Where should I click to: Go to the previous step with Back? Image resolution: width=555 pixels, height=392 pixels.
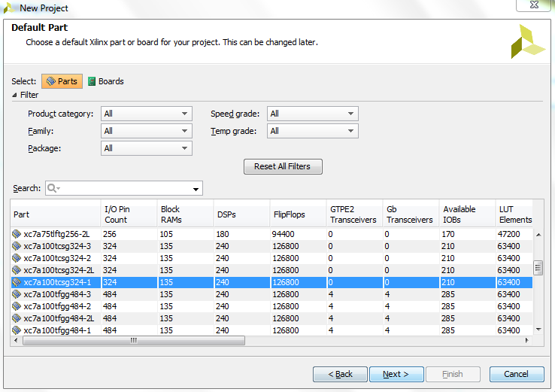point(340,374)
